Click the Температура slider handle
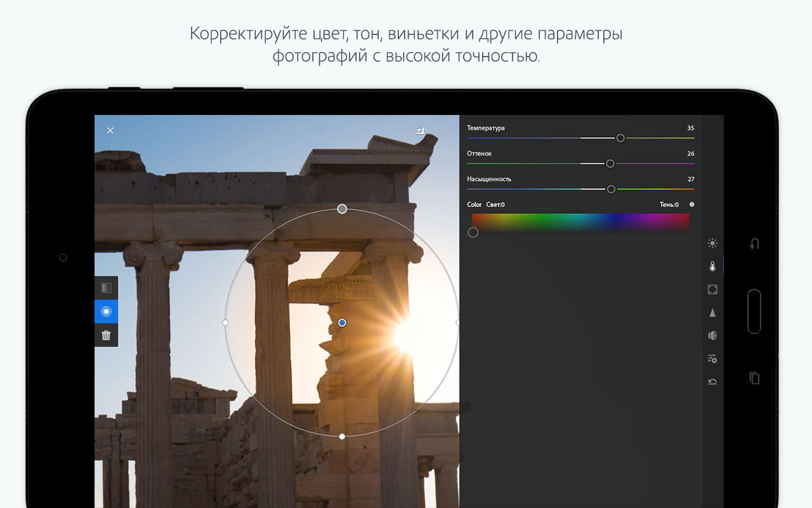Screen dimensions: 812x508 (620, 138)
